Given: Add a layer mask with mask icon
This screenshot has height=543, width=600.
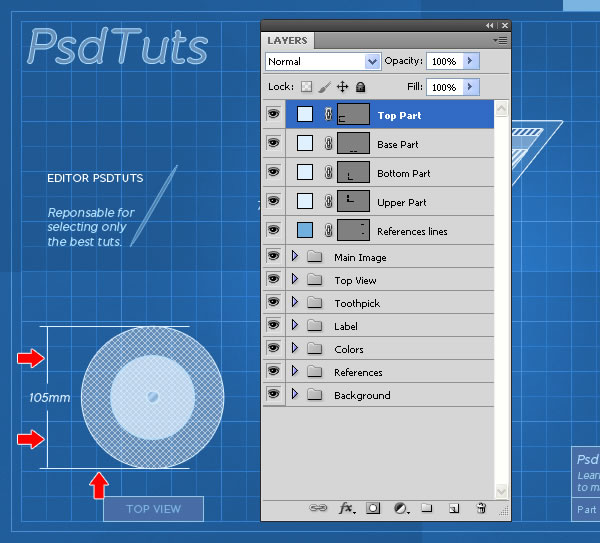Looking at the screenshot, I should pyautogui.click(x=373, y=508).
